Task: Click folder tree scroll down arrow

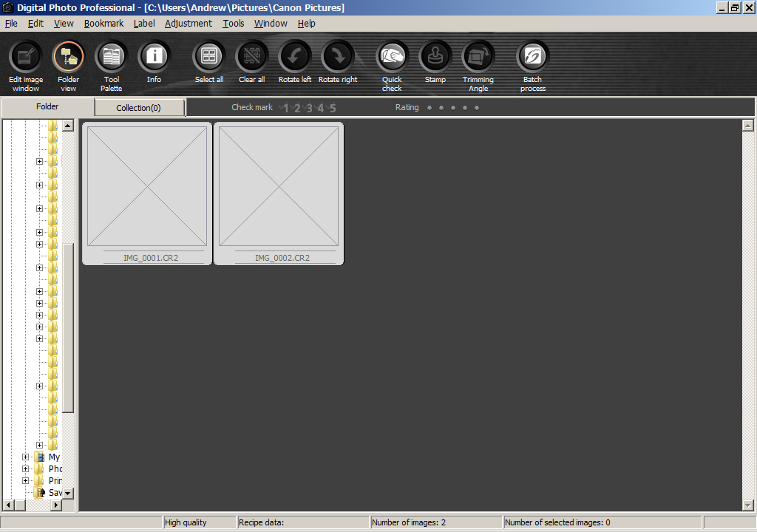Action: [x=68, y=494]
